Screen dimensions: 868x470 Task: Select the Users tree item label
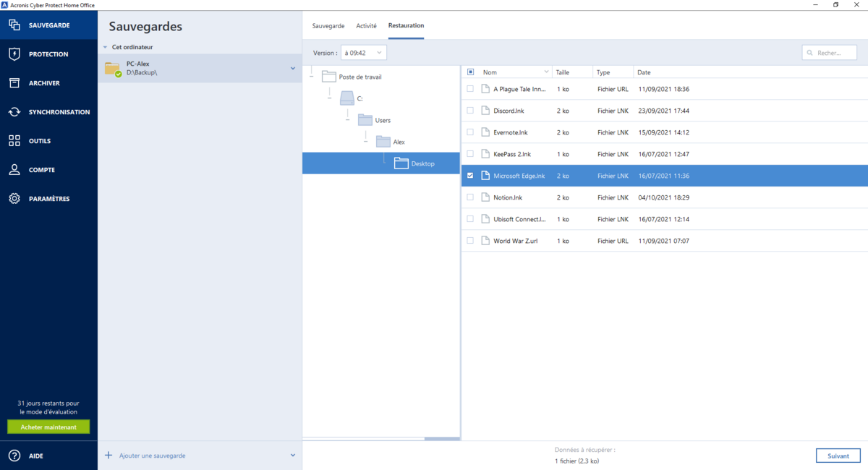coord(383,120)
